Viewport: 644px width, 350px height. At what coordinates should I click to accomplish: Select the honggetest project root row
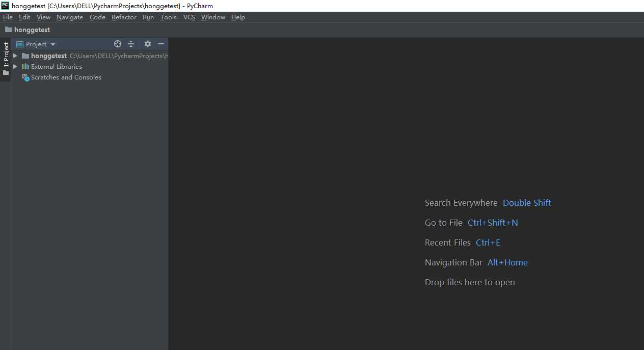(90, 56)
